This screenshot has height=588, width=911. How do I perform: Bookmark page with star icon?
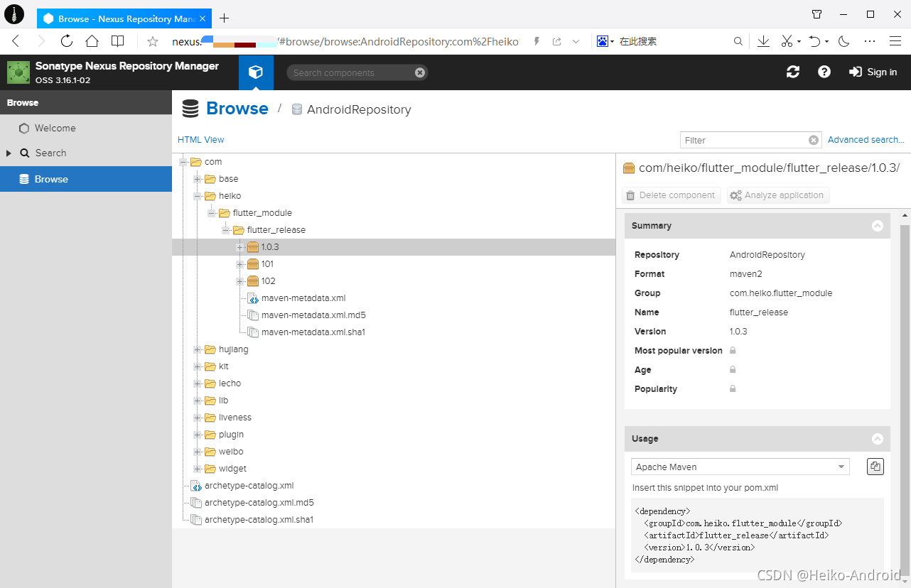point(152,41)
